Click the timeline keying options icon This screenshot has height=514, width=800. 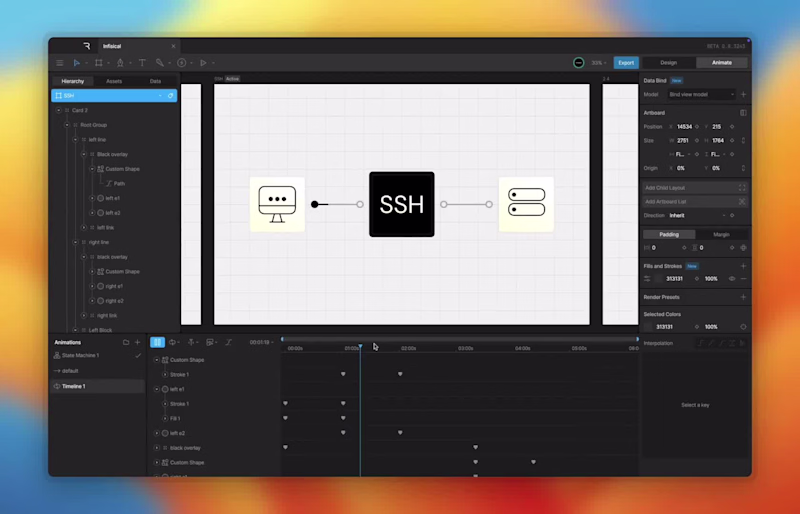(x=210, y=342)
